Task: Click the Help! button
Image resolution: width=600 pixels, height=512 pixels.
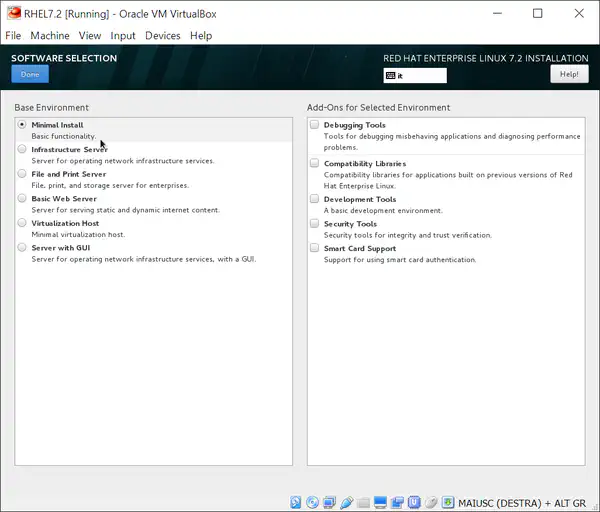Action: [569, 74]
